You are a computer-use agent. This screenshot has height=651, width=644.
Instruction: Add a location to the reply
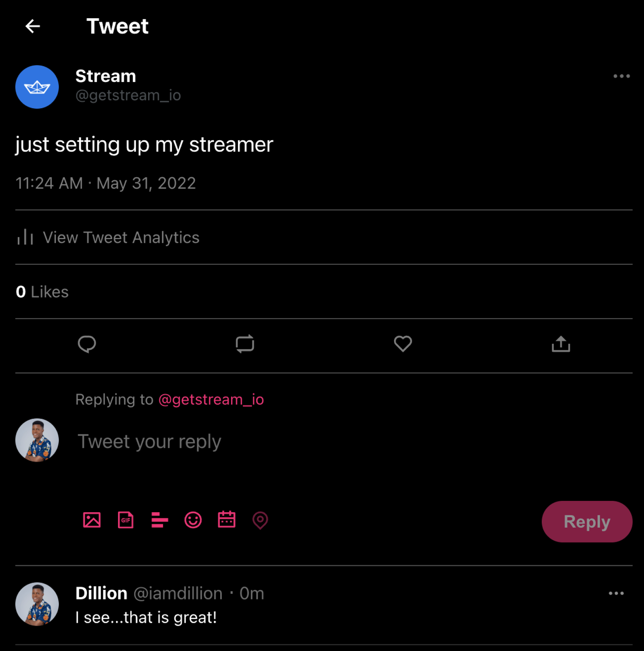[260, 520]
